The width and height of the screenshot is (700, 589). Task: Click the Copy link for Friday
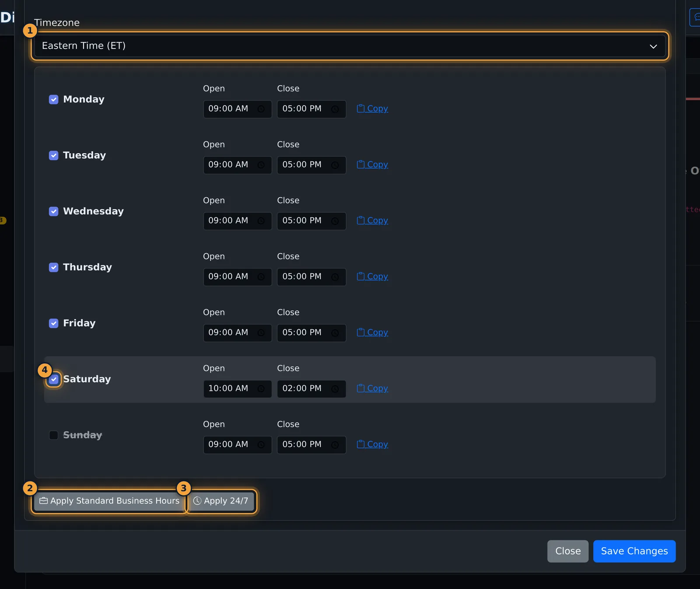(x=372, y=332)
